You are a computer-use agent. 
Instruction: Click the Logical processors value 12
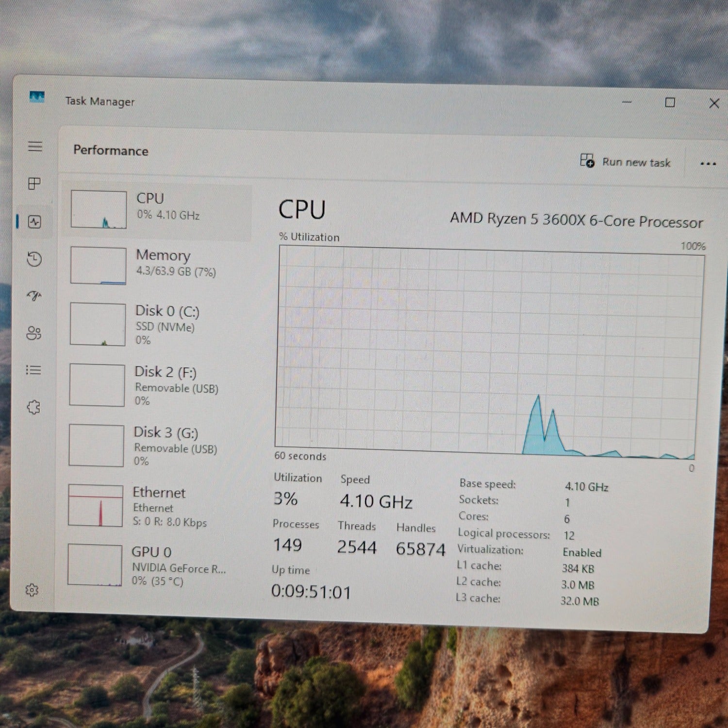pyautogui.click(x=569, y=535)
